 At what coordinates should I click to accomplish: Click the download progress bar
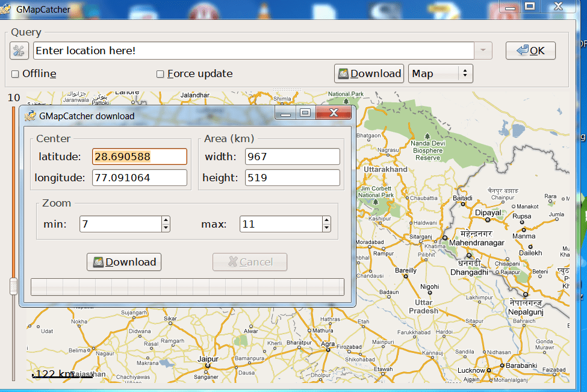(x=188, y=287)
